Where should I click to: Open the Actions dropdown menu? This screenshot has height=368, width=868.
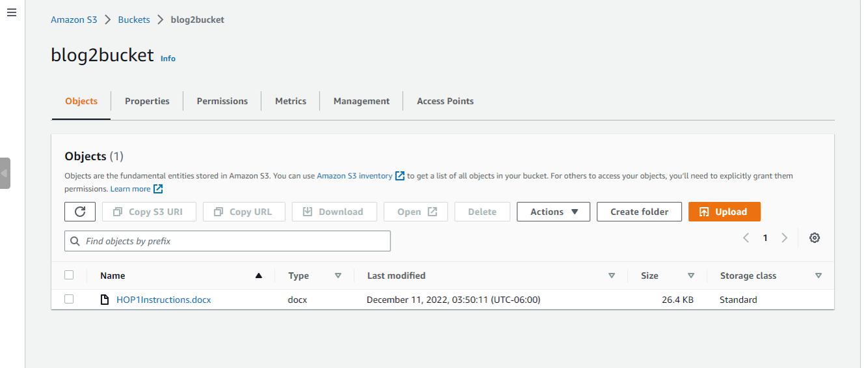tap(554, 212)
